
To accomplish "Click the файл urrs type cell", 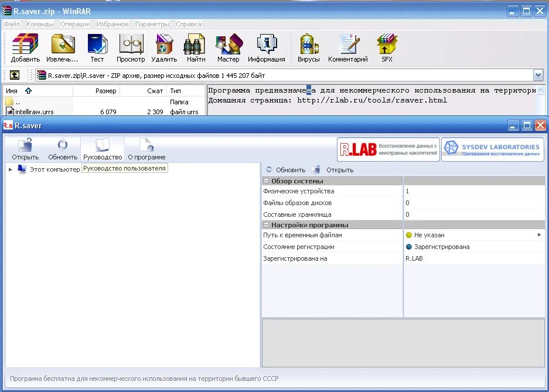I will coord(184,112).
